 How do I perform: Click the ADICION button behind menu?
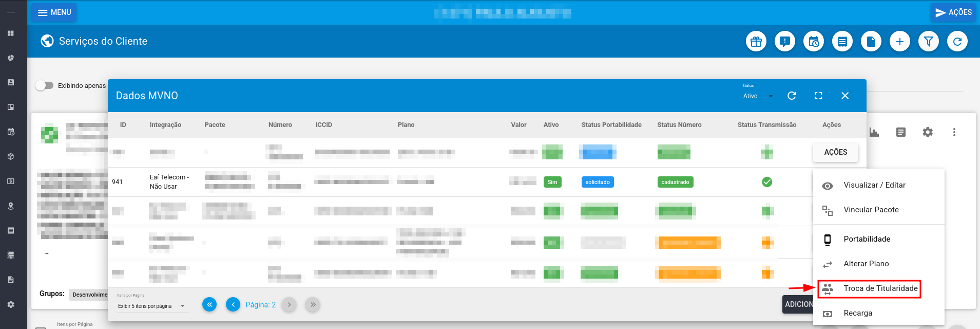point(798,304)
